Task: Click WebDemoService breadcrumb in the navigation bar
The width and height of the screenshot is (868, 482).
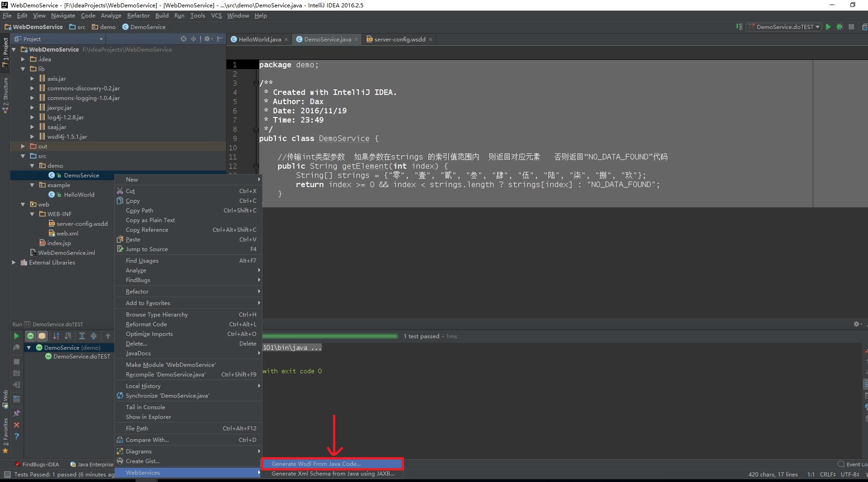Action: 34,27
